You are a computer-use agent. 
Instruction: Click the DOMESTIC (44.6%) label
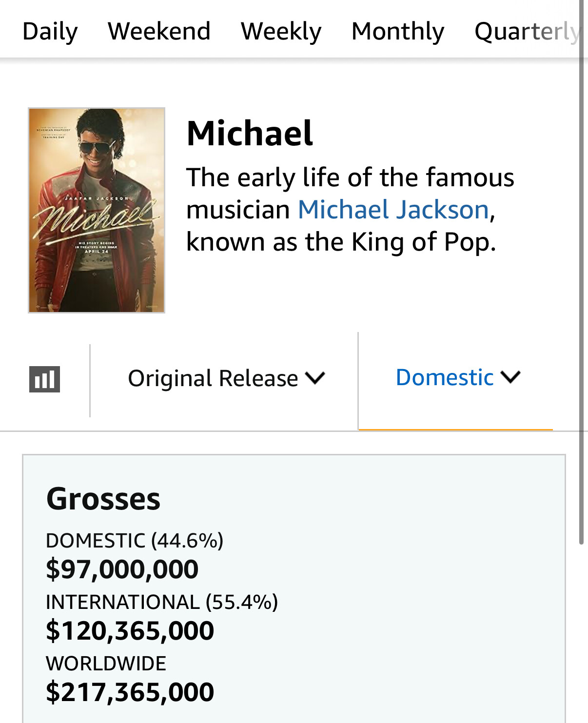click(135, 541)
